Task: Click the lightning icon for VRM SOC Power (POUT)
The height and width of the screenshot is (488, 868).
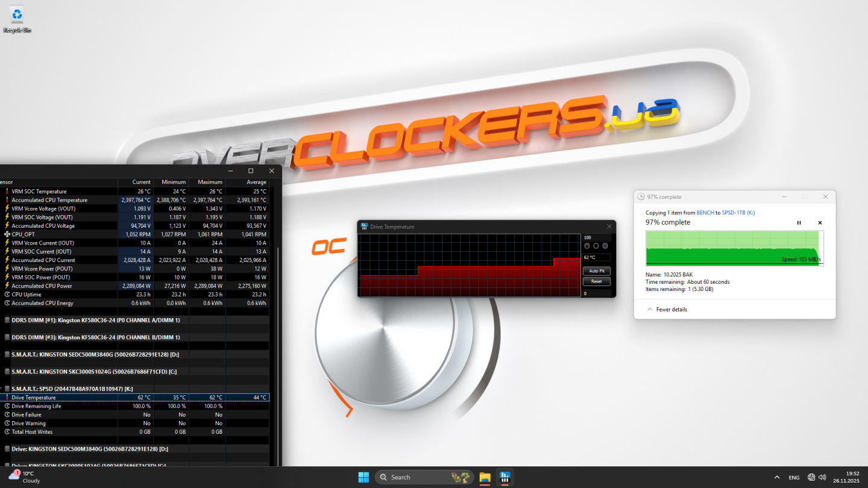Action: (x=7, y=277)
